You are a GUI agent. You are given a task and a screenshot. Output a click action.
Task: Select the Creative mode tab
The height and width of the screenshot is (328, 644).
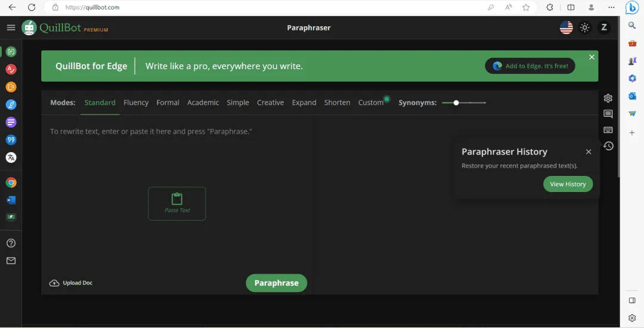pyautogui.click(x=270, y=103)
